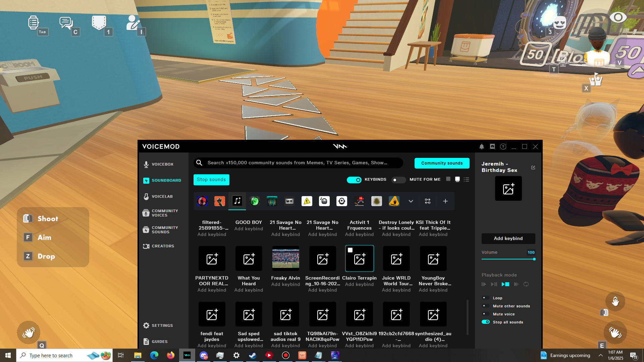Click the reorder soundboards arrows icon
Viewport: 644px width, 362px height.
(x=428, y=201)
